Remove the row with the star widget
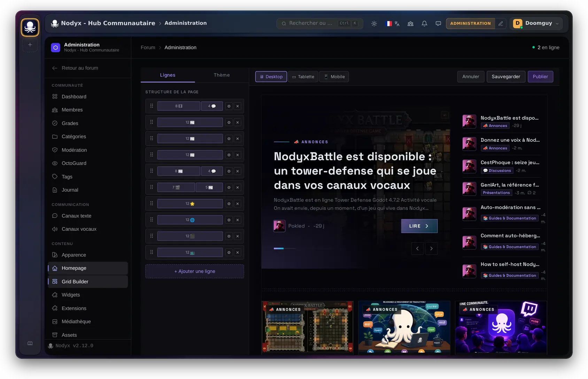Viewport: 588px width, 379px height. click(x=238, y=204)
